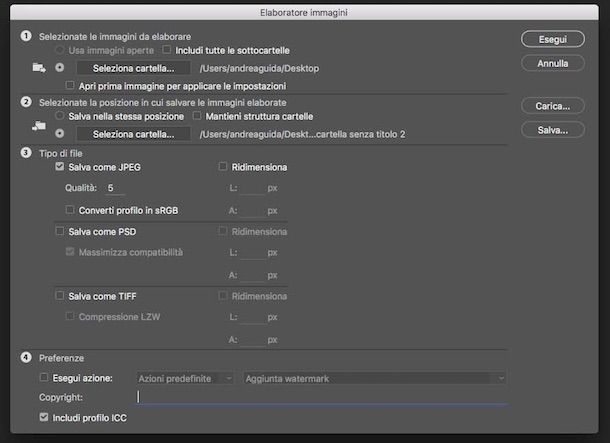
Task: Check 'Compressione LZW' option
Action: (x=70, y=316)
